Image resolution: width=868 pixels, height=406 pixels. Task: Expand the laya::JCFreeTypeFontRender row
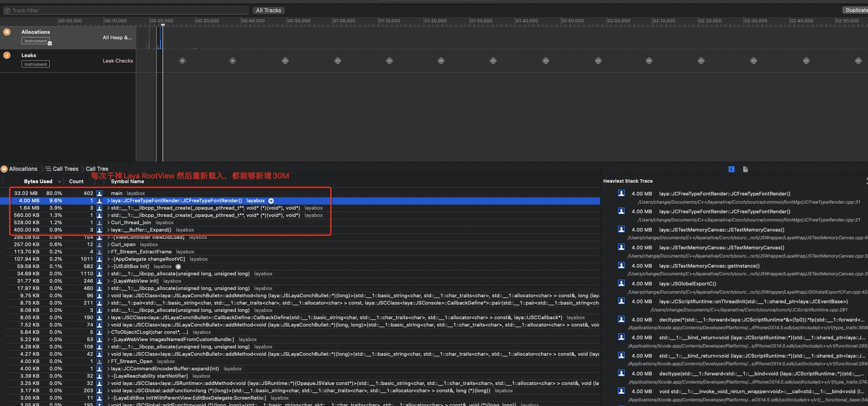tap(108, 200)
